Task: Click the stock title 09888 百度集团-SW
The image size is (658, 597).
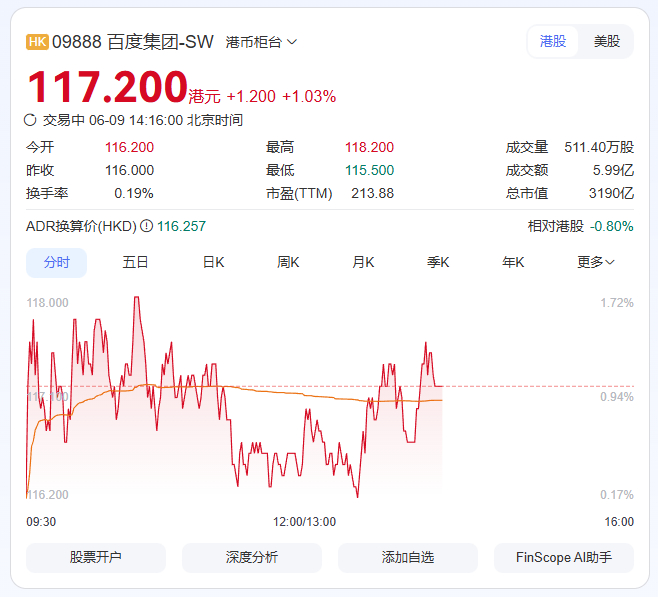Action: [x=133, y=42]
